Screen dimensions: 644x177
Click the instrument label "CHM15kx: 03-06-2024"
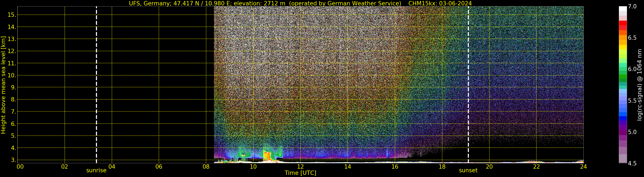click(x=440, y=3)
